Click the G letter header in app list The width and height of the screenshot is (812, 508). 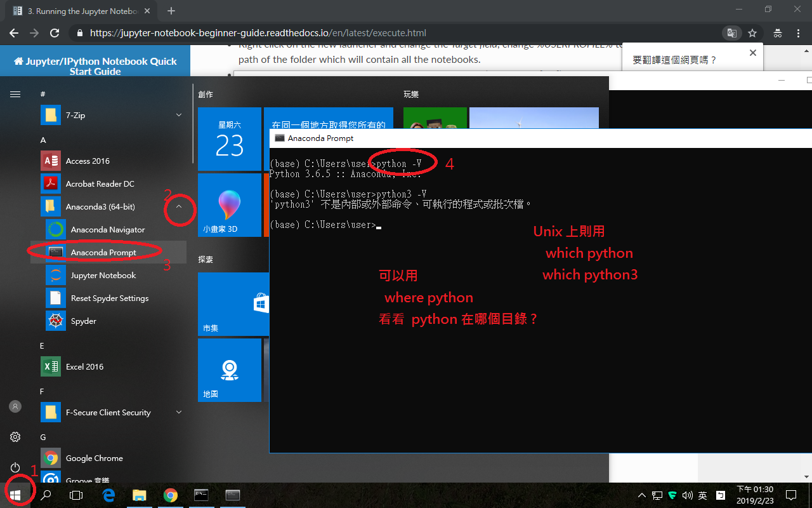pyautogui.click(x=43, y=437)
